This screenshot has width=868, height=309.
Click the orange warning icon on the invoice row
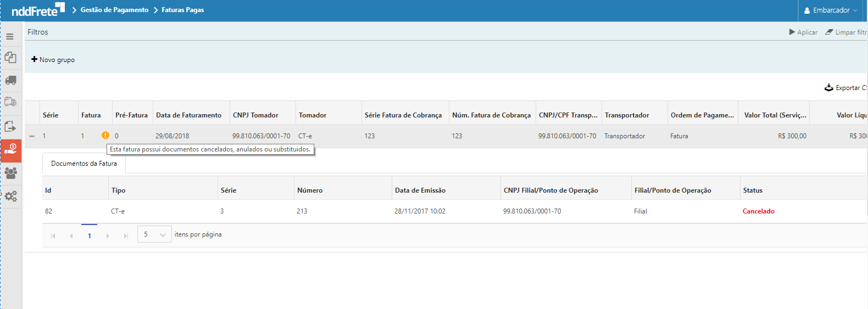click(105, 136)
